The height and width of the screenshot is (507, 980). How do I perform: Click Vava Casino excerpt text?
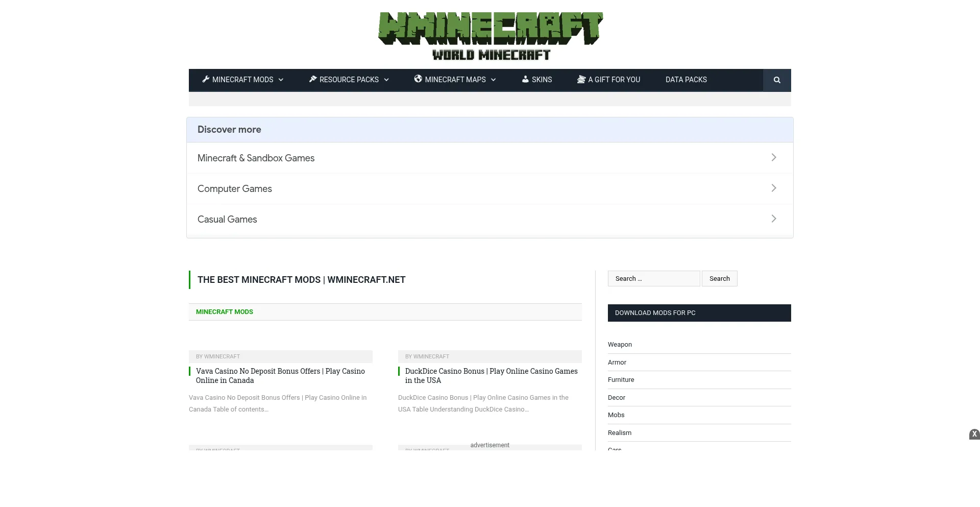[x=278, y=403]
